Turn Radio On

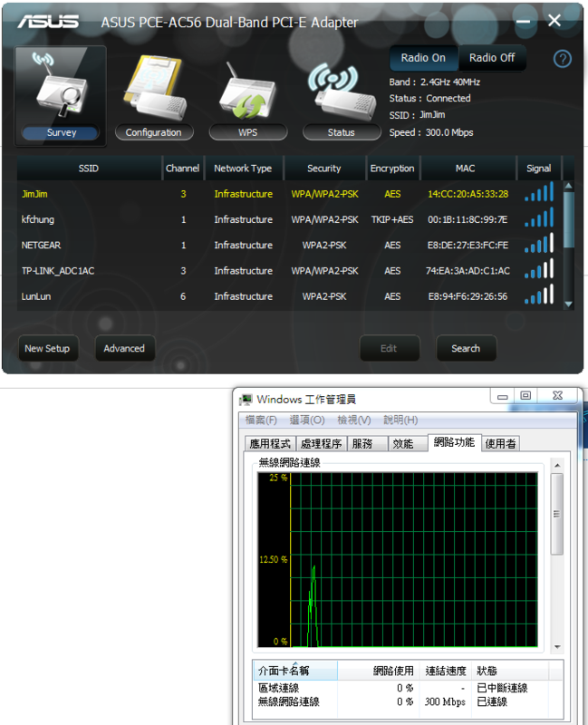coord(423,58)
